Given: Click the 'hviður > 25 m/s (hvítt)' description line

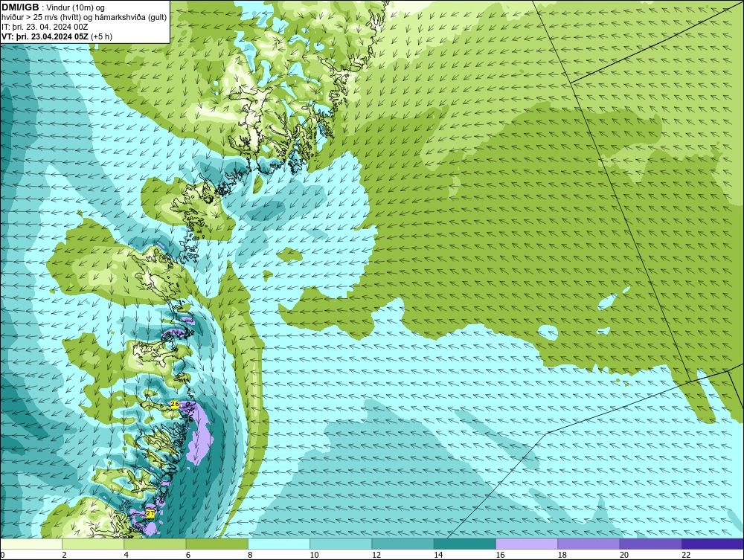Looking at the screenshot, I should click(x=84, y=18).
